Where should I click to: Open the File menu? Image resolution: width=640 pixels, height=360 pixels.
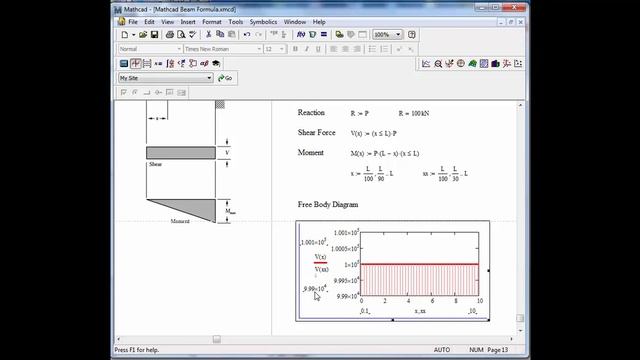tap(133, 22)
